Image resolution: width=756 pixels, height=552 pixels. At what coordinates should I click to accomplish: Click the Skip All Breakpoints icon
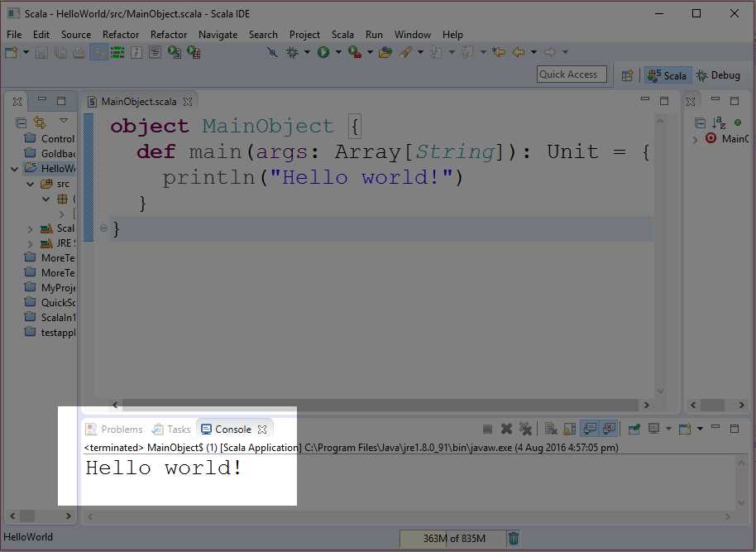[x=272, y=51]
